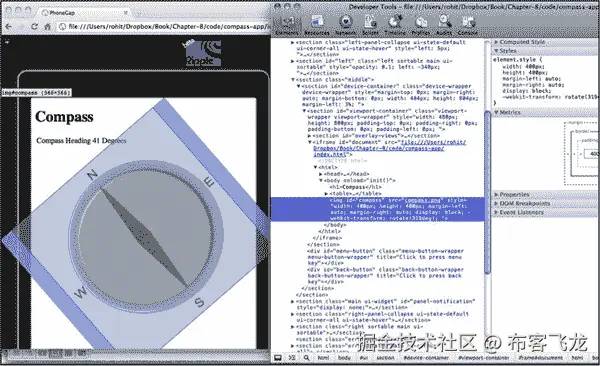
Task: Click the #ui breadcrumb
Action: 364,358
